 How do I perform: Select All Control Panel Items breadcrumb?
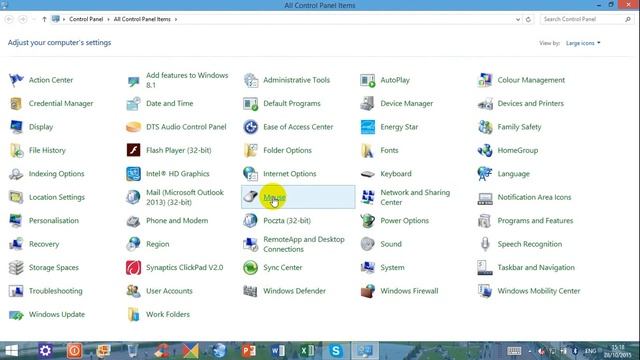click(x=142, y=19)
